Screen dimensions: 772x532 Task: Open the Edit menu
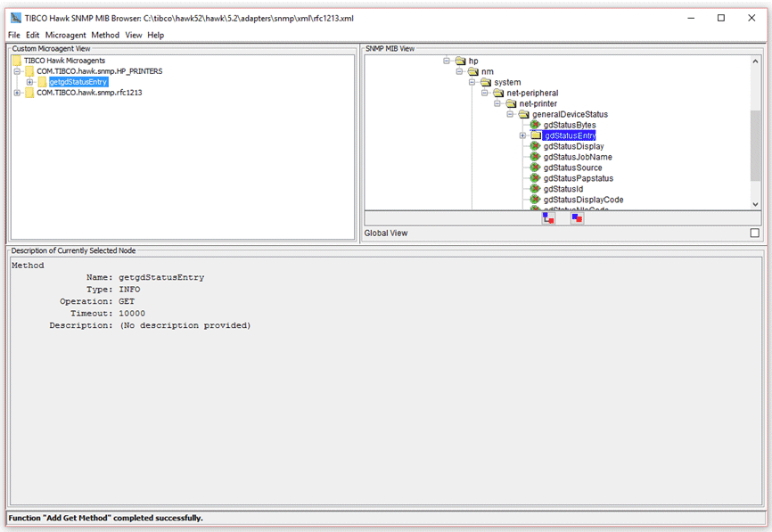tap(32, 35)
